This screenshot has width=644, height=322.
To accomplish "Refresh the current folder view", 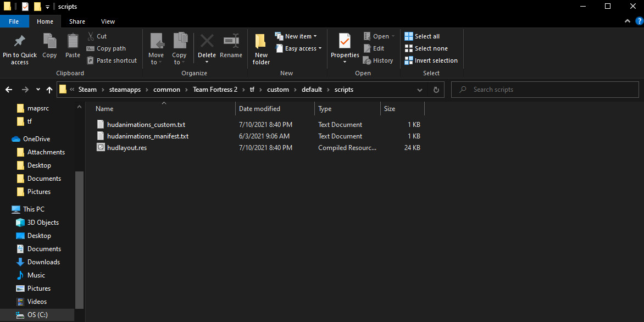I will pyautogui.click(x=436, y=90).
